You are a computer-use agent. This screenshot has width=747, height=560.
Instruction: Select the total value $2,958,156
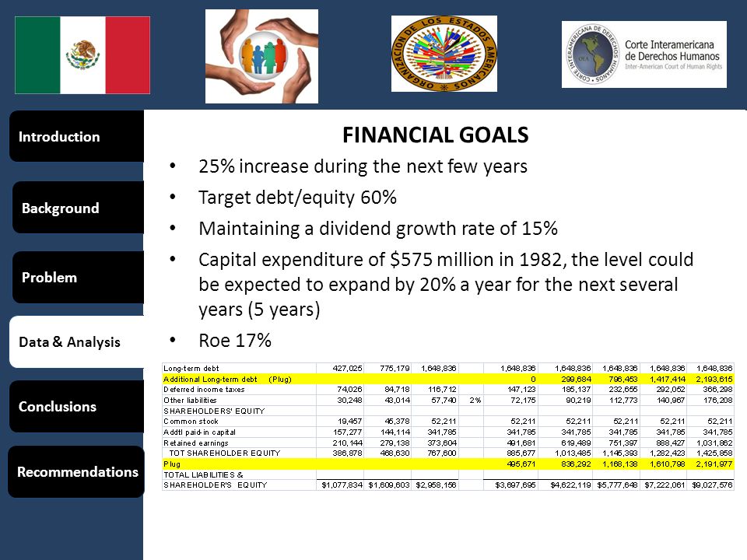(436, 485)
